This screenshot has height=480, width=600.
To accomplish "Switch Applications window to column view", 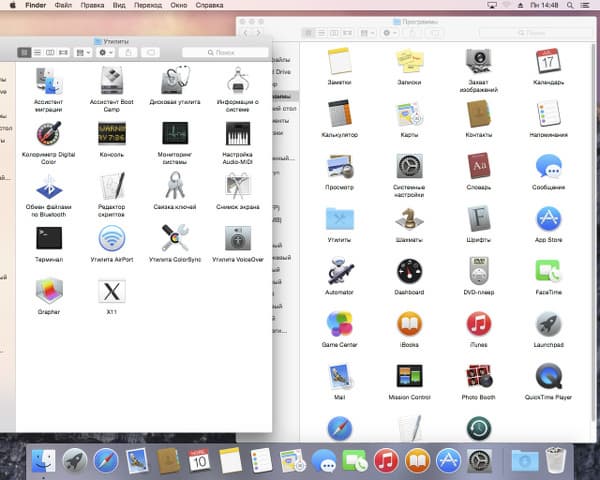I will tap(334, 33).
